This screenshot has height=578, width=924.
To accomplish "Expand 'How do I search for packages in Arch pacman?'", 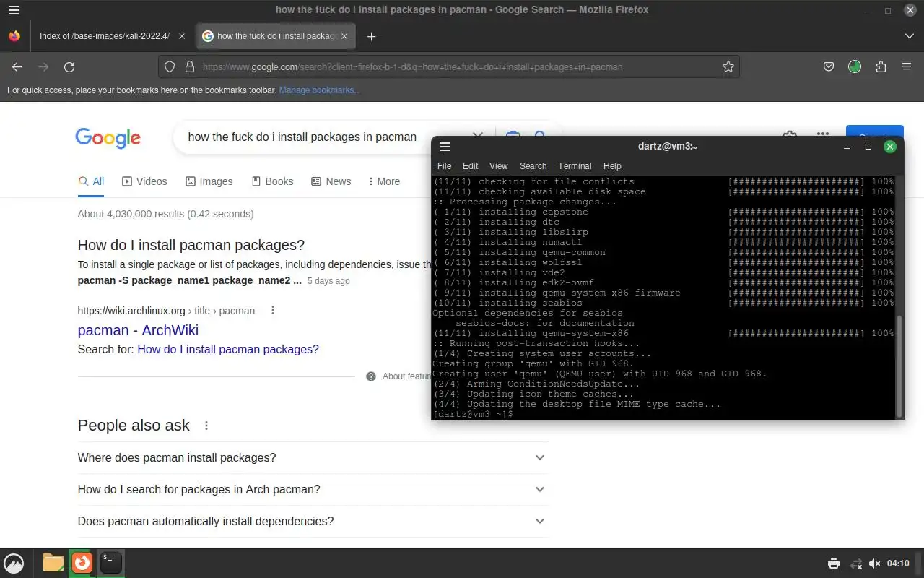I will click(312, 489).
